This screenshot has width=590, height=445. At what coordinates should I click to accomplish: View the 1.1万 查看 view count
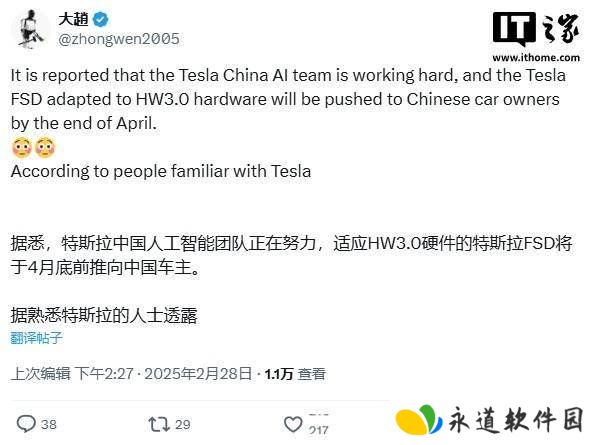[x=295, y=374]
